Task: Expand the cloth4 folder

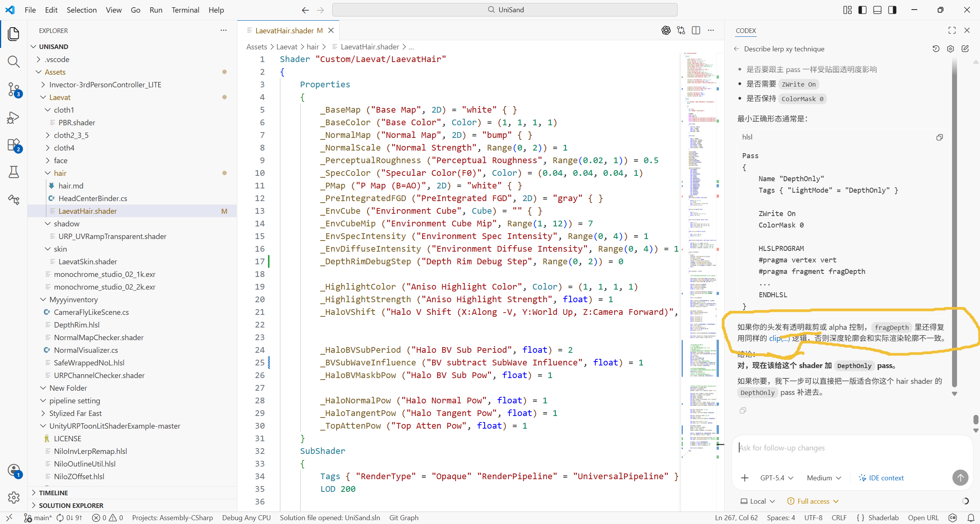Action: pos(64,148)
